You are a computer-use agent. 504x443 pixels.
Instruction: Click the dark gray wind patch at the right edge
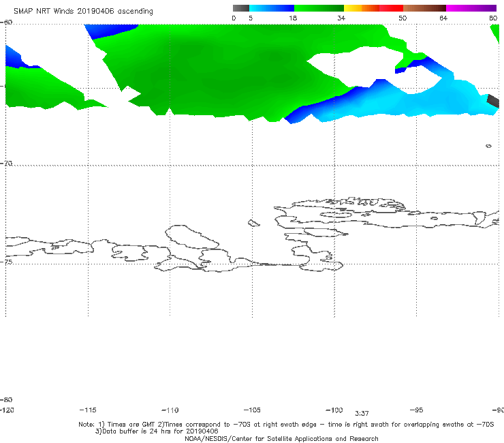tap(493, 101)
